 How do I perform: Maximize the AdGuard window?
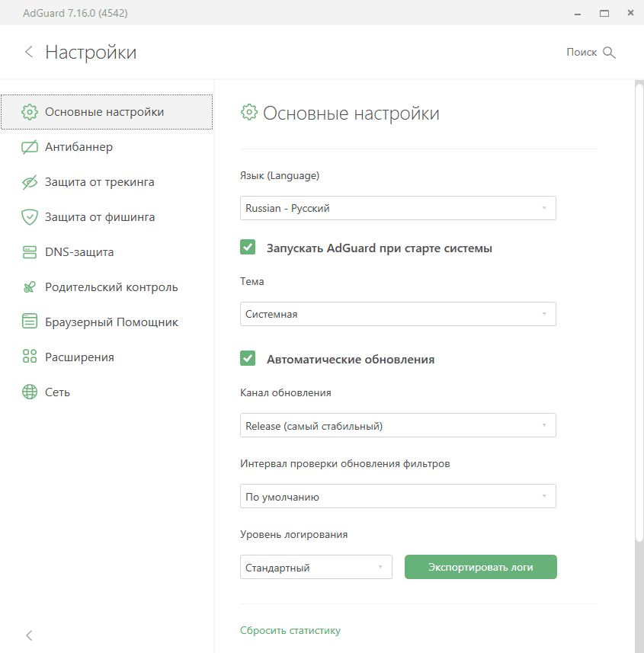click(604, 13)
